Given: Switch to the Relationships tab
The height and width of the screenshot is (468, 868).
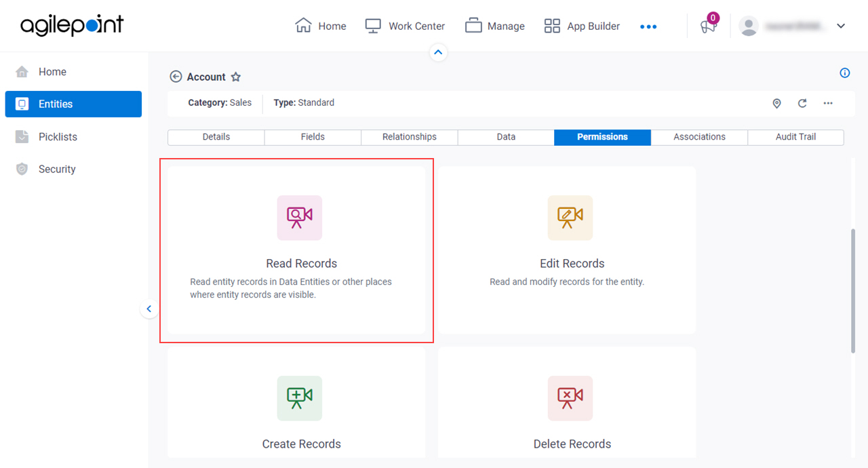Looking at the screenshot, I should pyautogui.click(x=410, y=137).
